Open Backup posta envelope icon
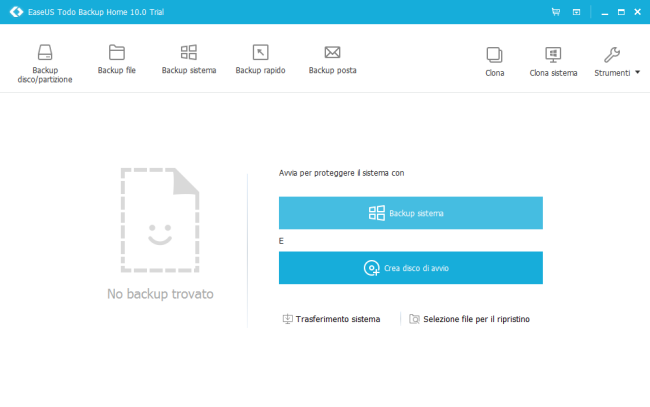This screenshot has width=650, height=407. point(333,53)
